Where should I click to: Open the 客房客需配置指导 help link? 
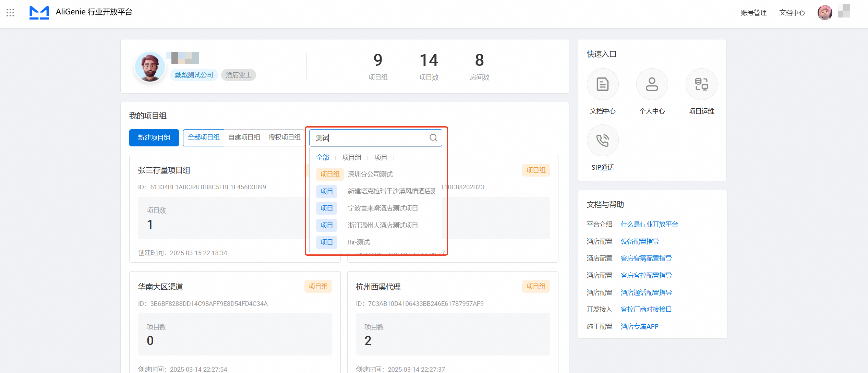646,258
